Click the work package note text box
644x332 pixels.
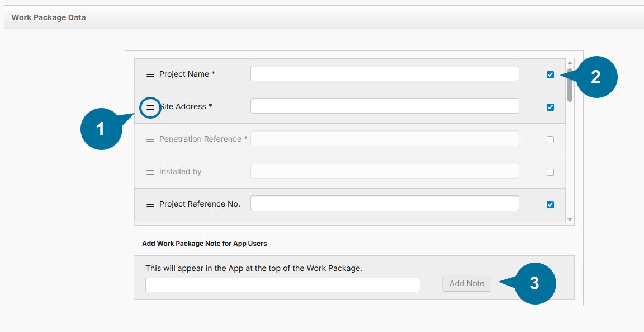[x=282, y=284]
